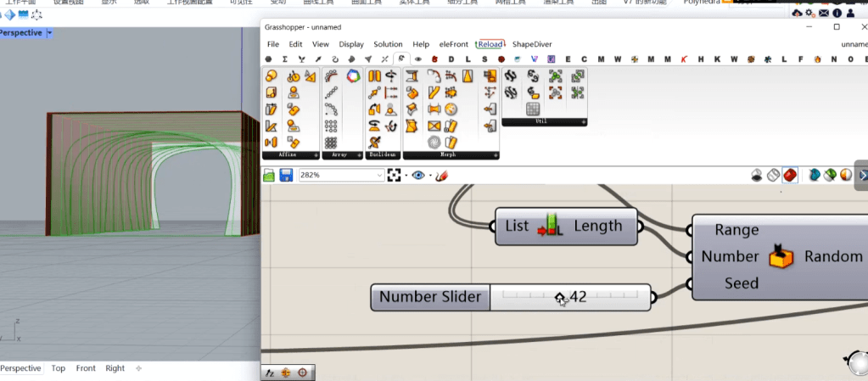
Task: Click the Open file icon in canvas toolbar
Action: pyautogui.click(x=269, y=176)
